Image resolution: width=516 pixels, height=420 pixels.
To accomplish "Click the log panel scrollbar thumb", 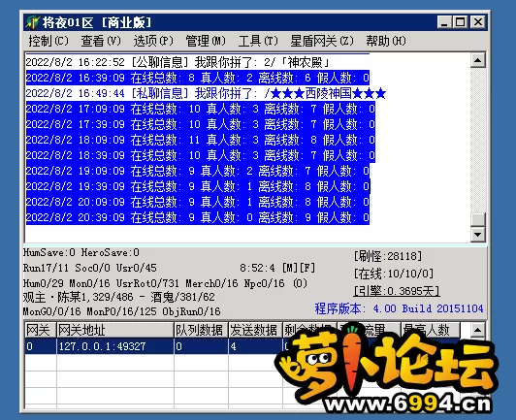I will pos(478,219).
